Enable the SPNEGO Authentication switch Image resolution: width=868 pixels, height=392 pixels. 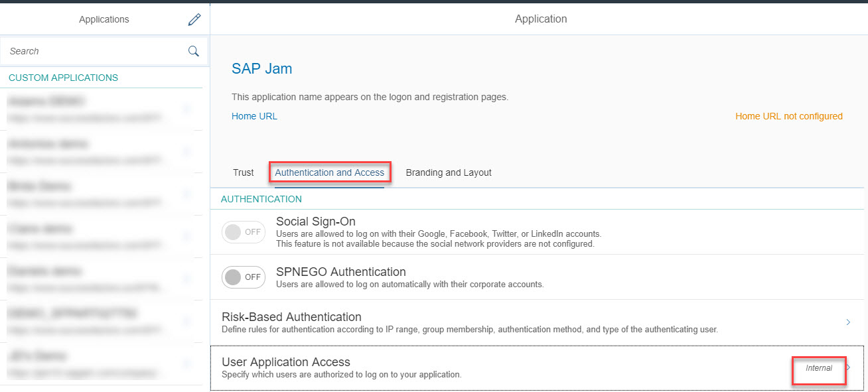[244, 277]
